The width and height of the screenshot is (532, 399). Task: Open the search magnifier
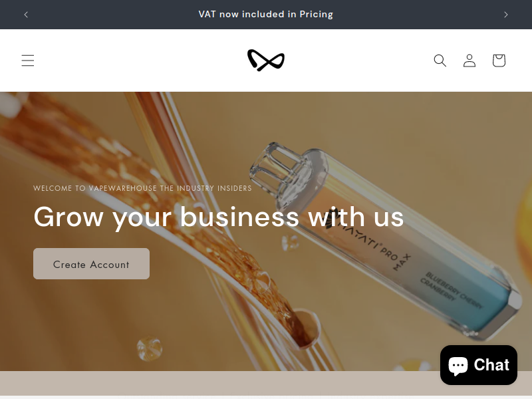[440, 61]
